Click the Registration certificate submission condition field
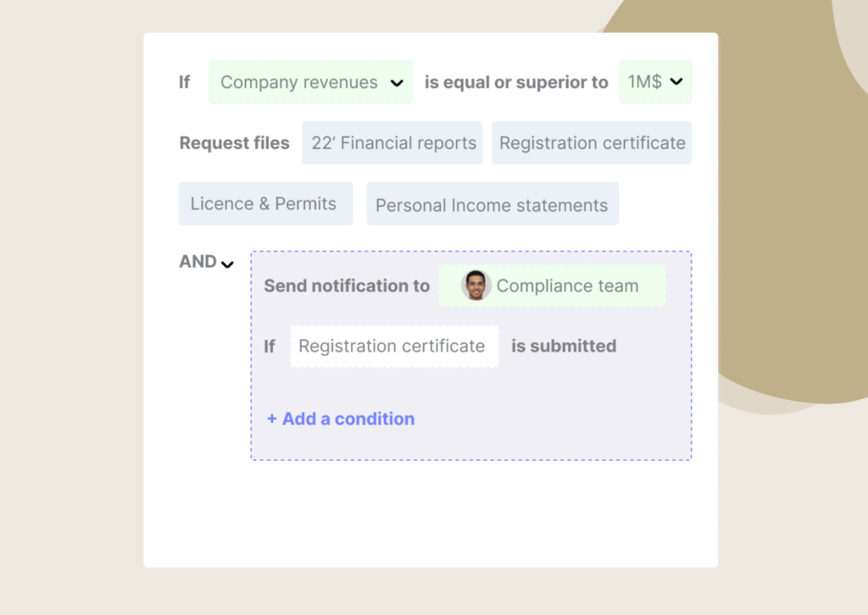The height and width of the screenshot is (615, 868). (394, 346)
